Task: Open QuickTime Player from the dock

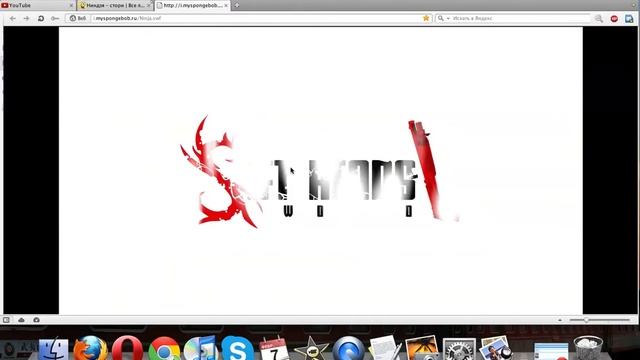Action: tap(348, 348)
